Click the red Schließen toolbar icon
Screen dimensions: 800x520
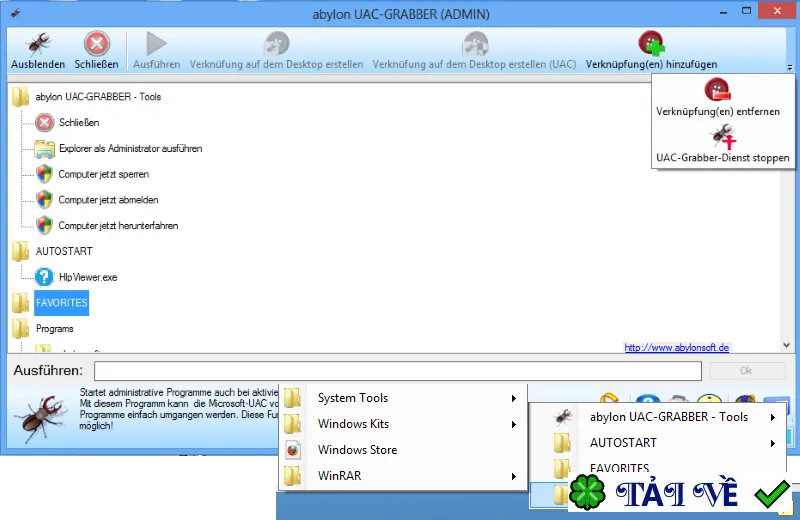pyautogui.click(x=97, y=44)
